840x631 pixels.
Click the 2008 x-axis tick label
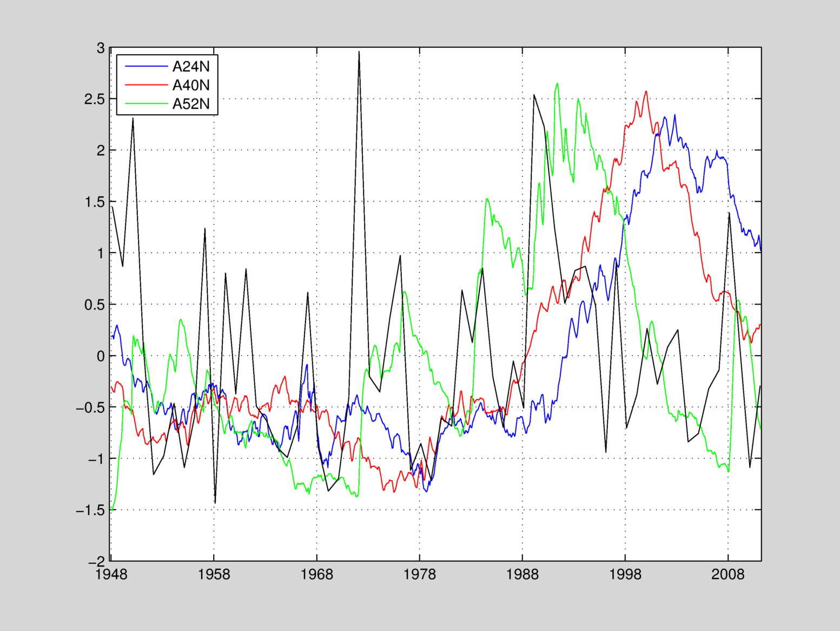click(x=728, y=574)
